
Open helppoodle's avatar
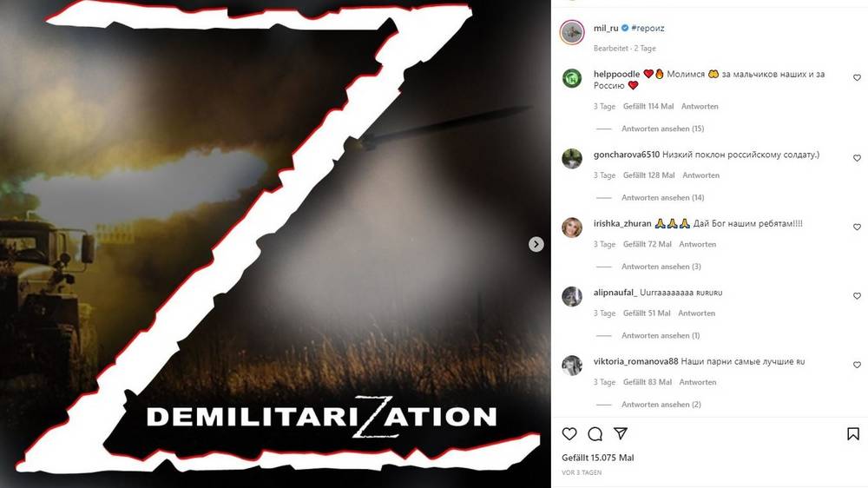point(572,78)
